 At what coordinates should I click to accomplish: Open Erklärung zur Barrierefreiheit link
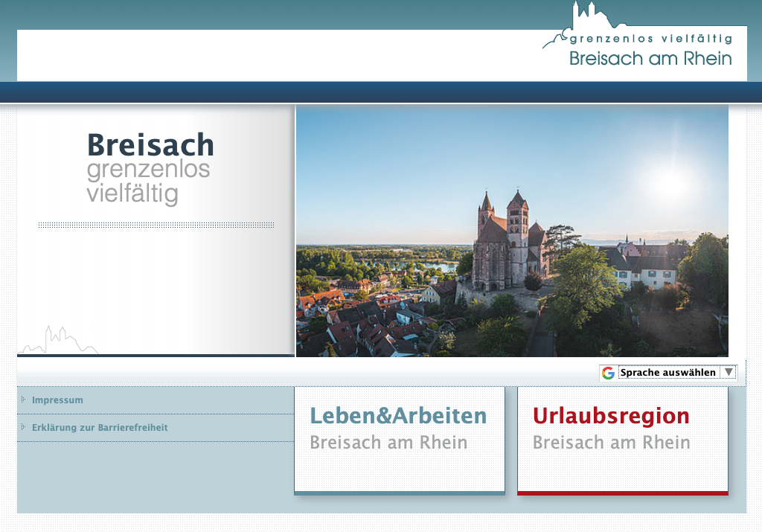coord(100,428)
